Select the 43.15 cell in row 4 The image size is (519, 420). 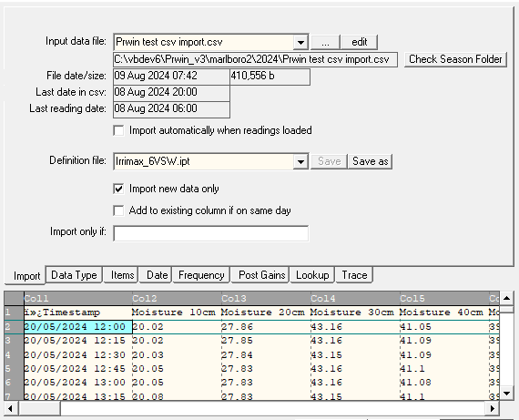(x=355, y=355)
